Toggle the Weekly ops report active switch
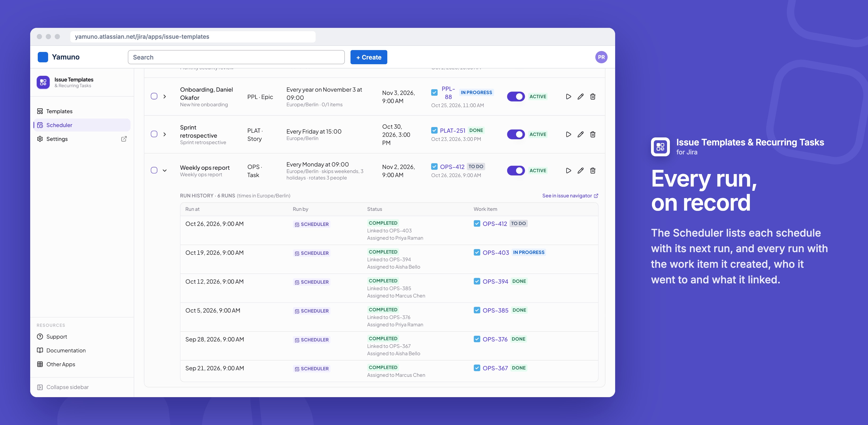The image size is (868, 425). pos(516,171)
